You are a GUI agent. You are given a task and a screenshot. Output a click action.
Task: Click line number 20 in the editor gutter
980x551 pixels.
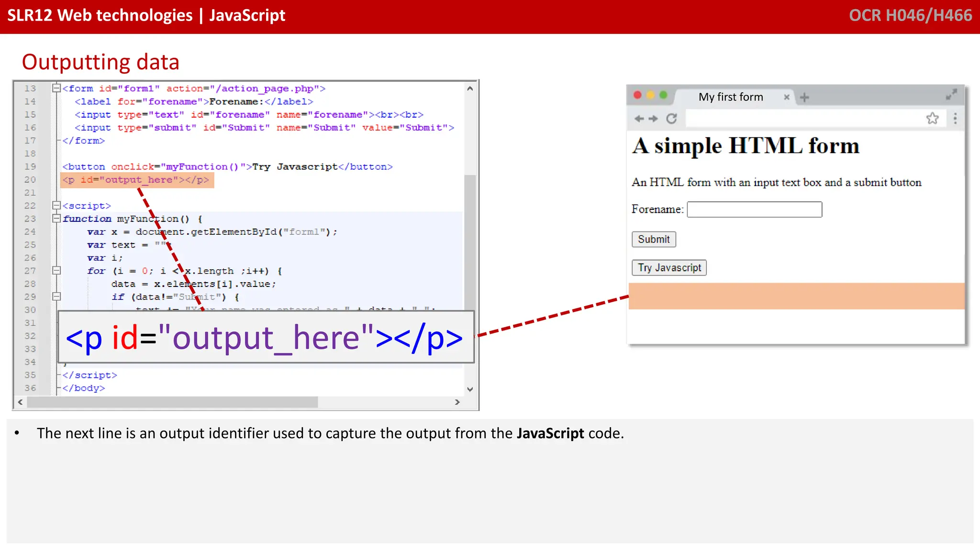click(30, 180)
